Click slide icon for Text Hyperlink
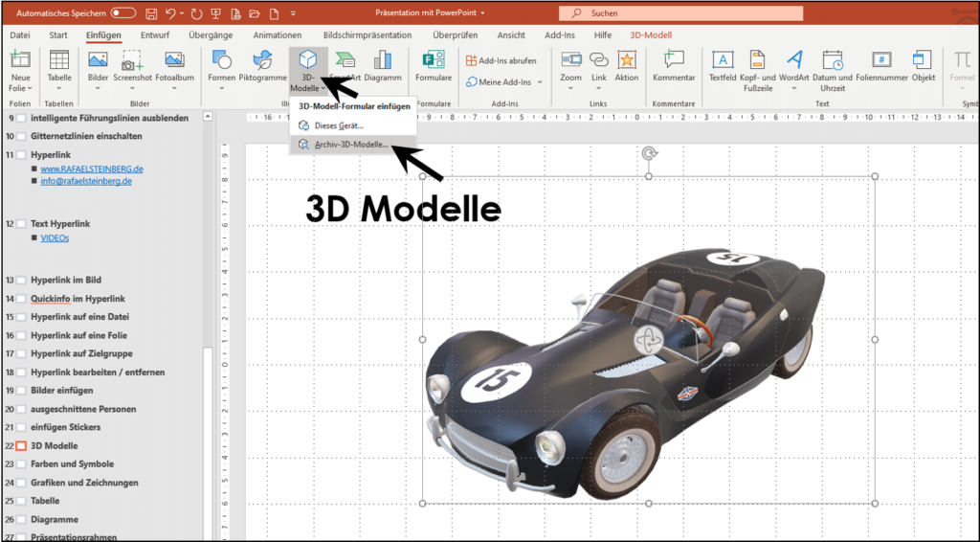The height and width of the screenshot is (542, 980). 21,223
